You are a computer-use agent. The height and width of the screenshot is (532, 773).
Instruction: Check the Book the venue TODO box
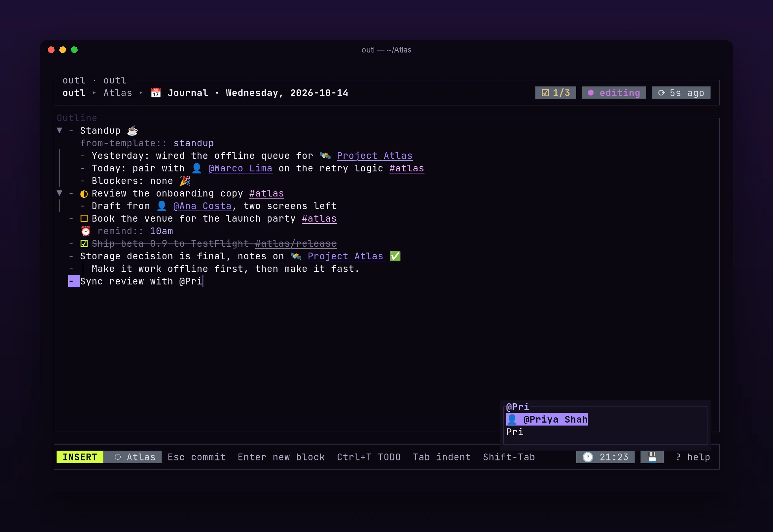(84, 219)
